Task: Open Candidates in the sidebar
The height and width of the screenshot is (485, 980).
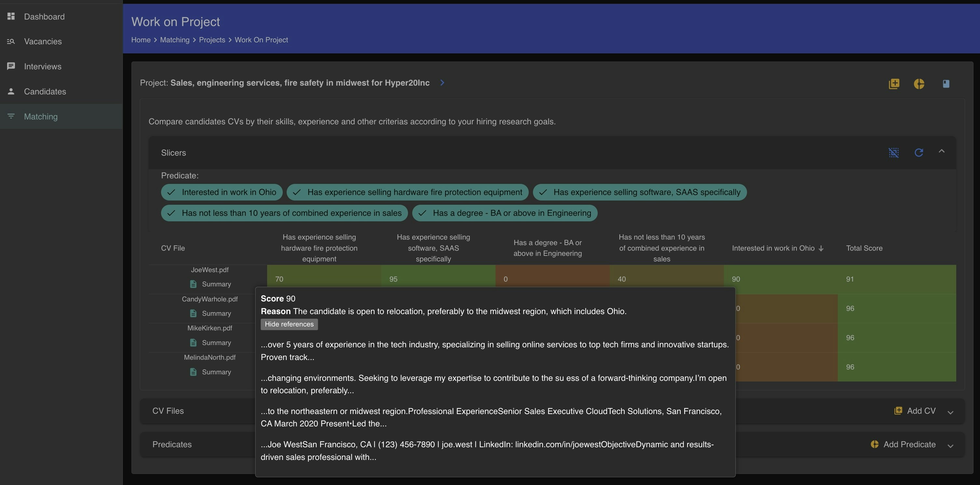Action: [x=45, y=91]
